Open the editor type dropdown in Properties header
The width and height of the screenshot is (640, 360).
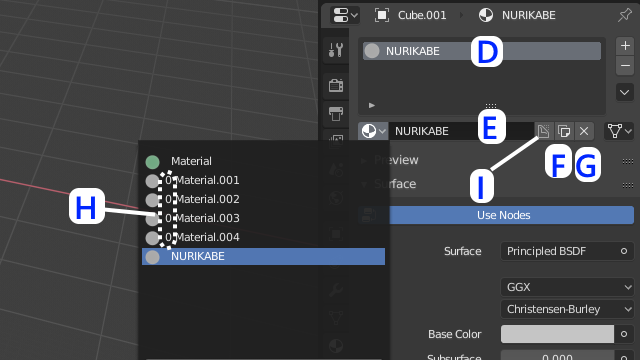(345, 16)
